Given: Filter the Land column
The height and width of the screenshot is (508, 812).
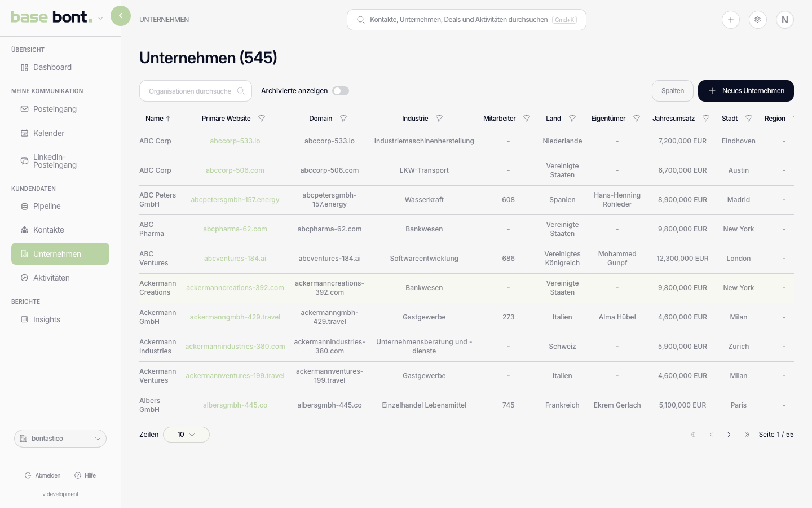Looking at the screenshot, I should (x=572, y=119).
